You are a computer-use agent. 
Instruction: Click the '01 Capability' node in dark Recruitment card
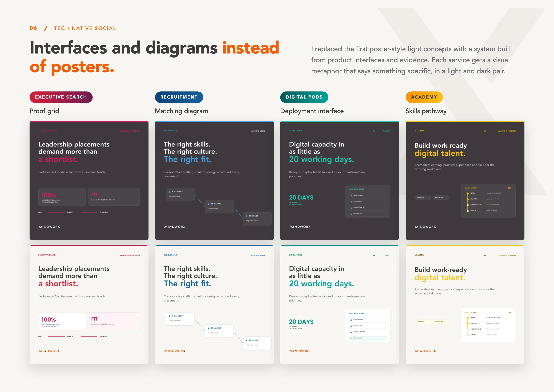[x=180, y=195]
